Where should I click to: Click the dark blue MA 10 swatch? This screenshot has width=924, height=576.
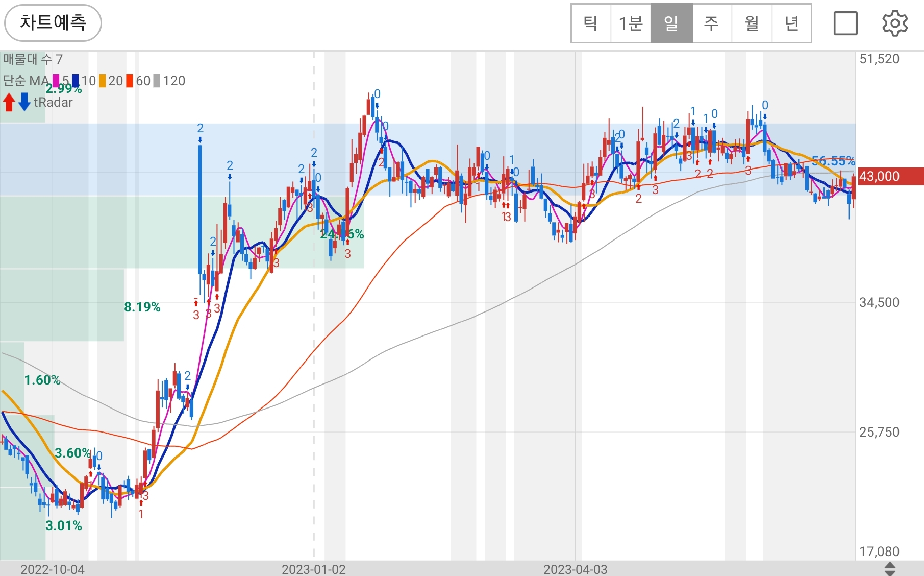click(76, 81)
